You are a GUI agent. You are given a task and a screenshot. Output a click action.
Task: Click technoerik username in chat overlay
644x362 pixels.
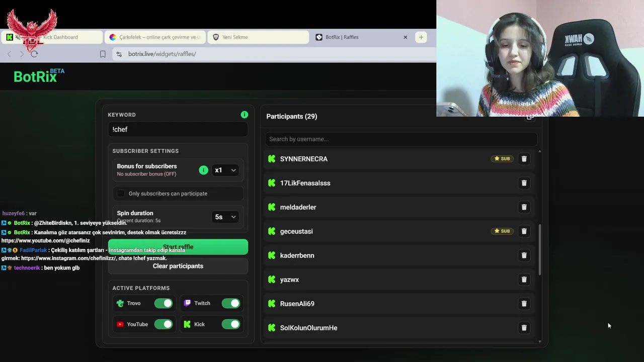27,268
